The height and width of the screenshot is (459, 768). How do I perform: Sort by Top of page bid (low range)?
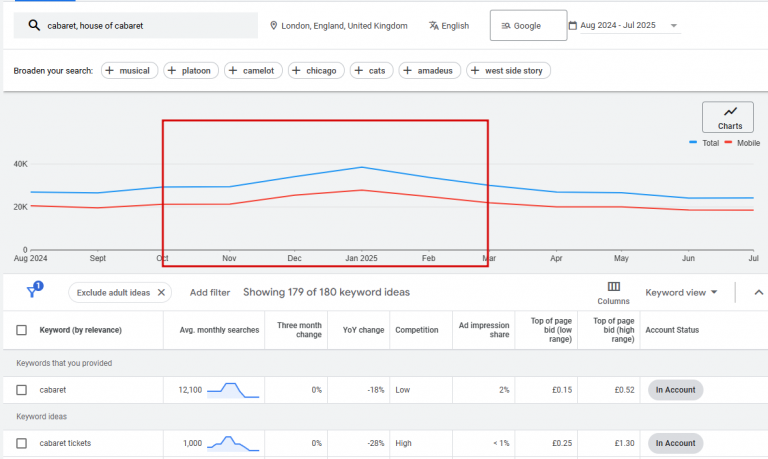tap(551, 330)
